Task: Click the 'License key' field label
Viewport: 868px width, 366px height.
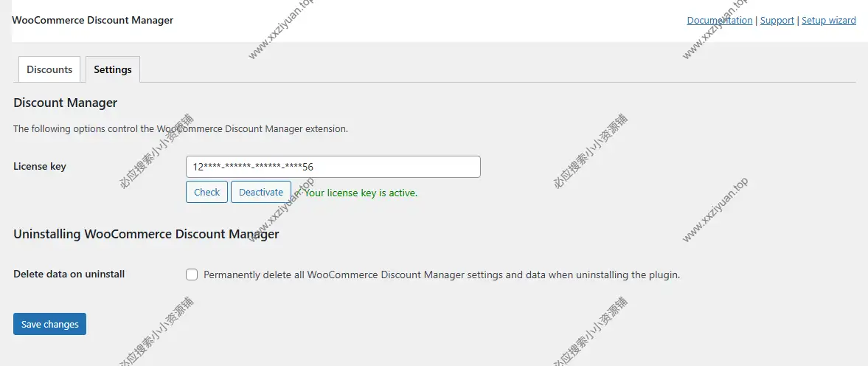Action: click(x=40, y=167)
